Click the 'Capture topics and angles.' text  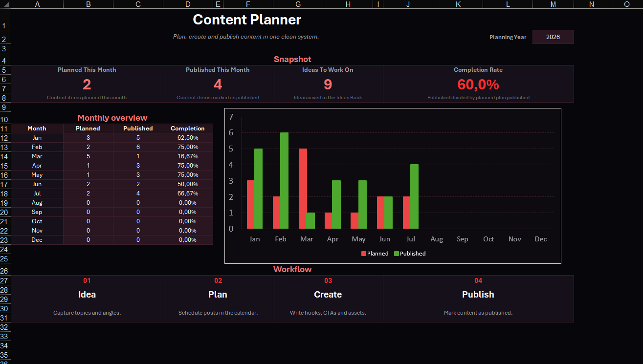(x=87, y=313)
